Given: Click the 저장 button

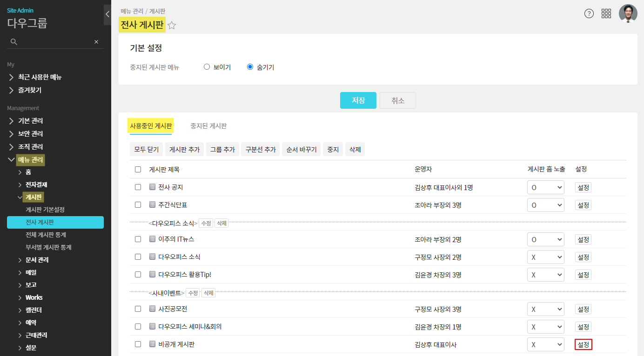Looking at the screenshot, I should tap(358, 100).
